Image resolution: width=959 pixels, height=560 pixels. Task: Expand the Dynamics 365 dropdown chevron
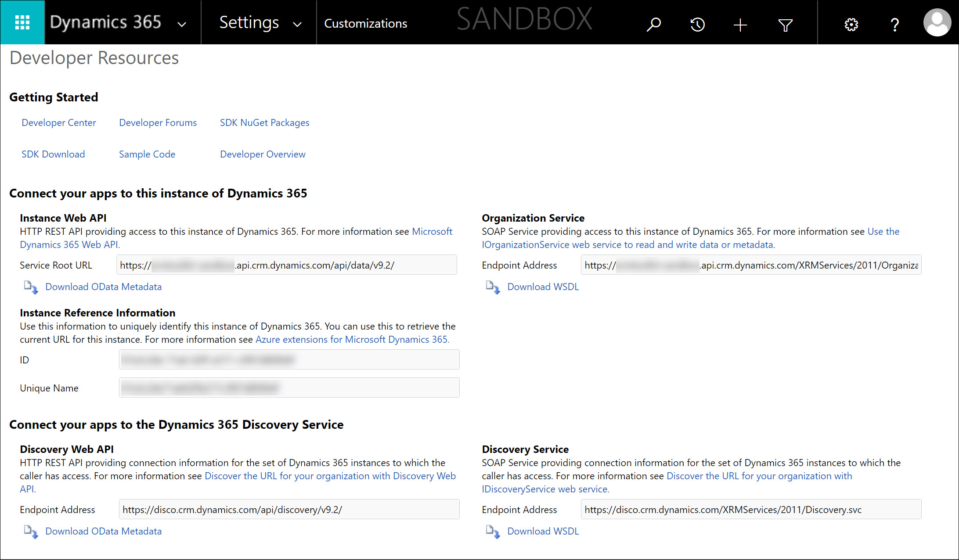click(x=182, y=25)
